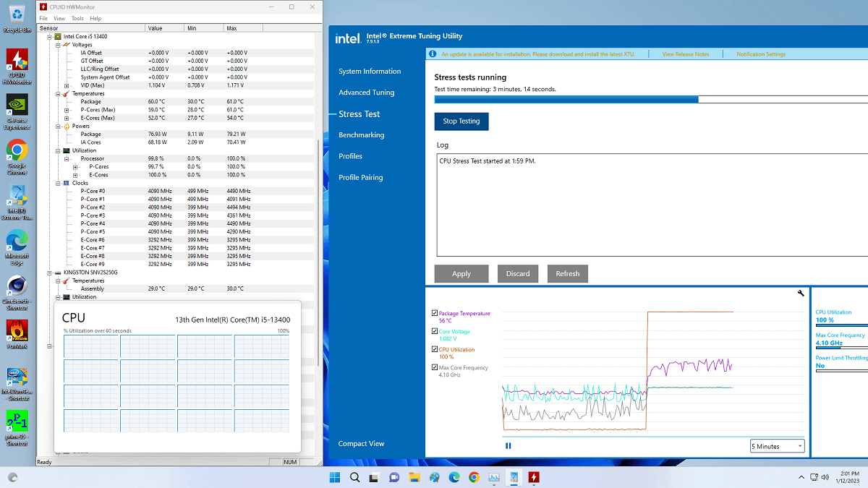The image size is (868, 488).
Task: Click the Apply button in XTU
Action: (x=461, y=274)
